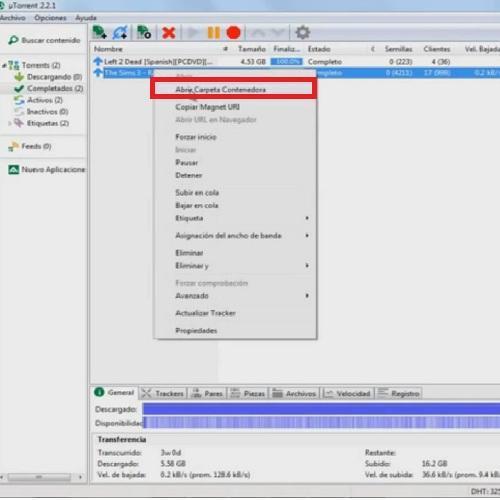Switch to the Trackers tab
Screen dimensions: 500x500
click(x=163, y=393)
